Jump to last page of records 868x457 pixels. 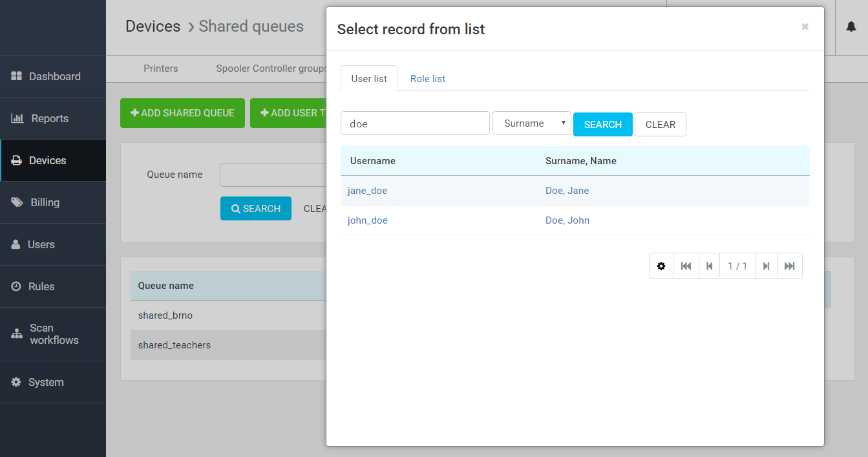click(x=789, y=266)
